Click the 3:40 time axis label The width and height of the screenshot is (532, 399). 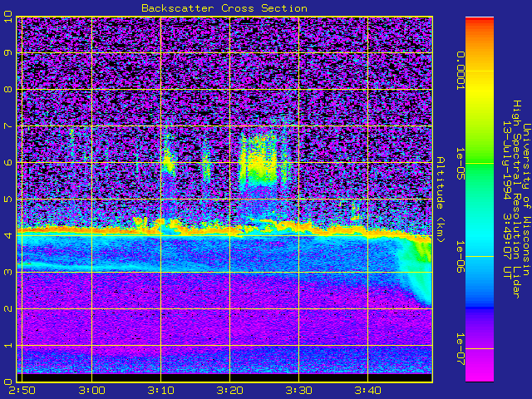click(367, 391)
